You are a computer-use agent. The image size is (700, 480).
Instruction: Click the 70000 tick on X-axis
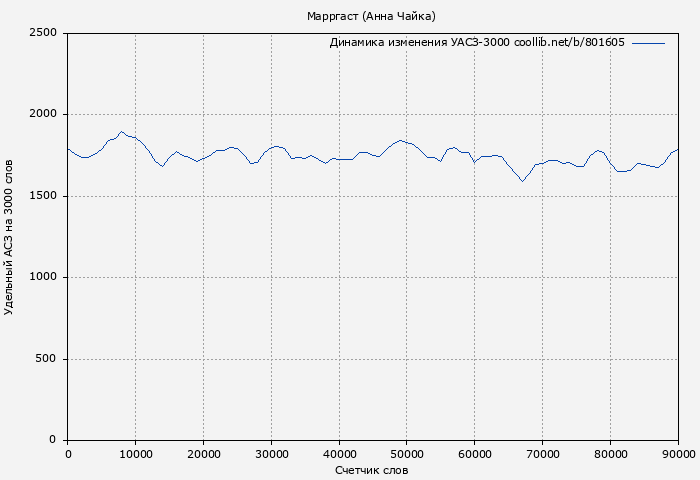[543, 454]
